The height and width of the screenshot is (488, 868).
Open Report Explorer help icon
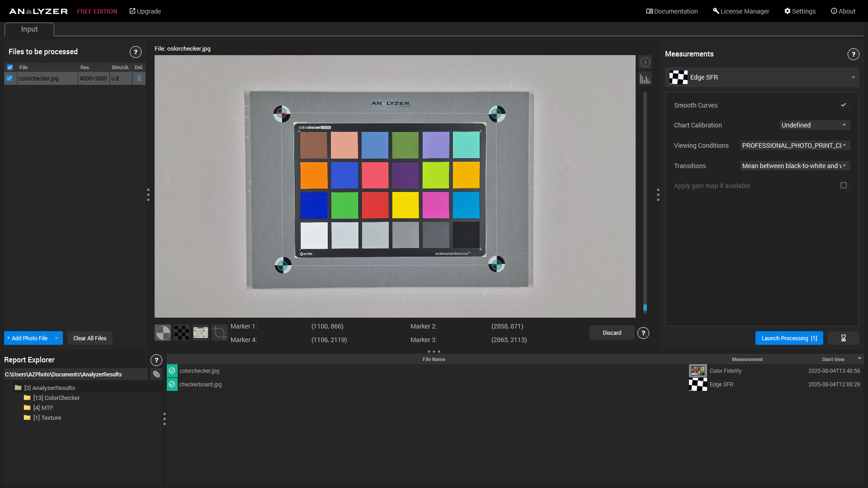156,360
